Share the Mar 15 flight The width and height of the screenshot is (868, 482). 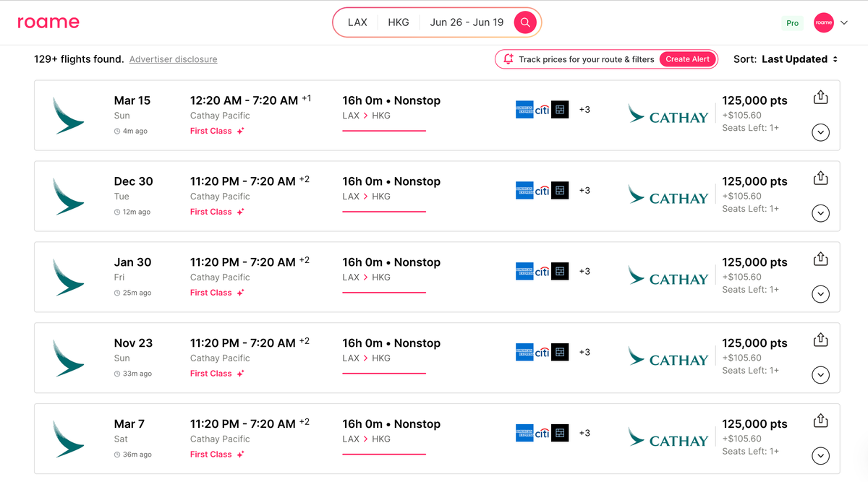point(820,97)
